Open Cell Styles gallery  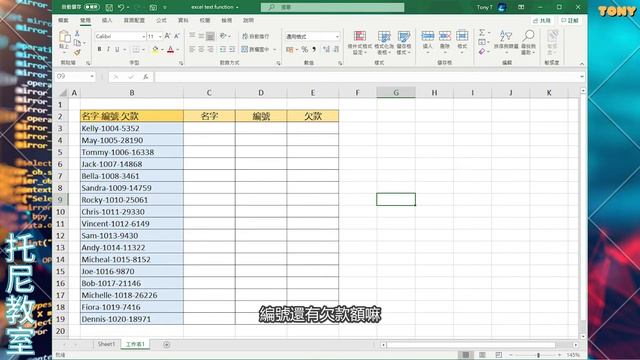[x=404, y=42]
